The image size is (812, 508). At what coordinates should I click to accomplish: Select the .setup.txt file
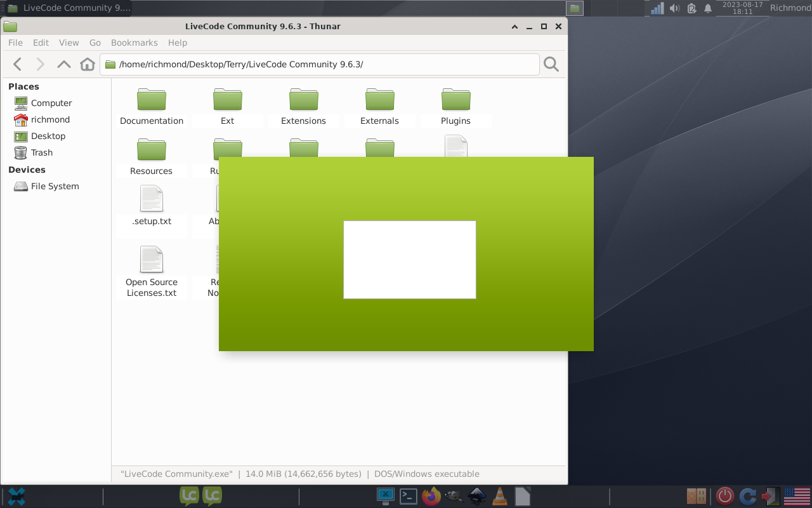pyautogui.click(x=152, y=206)
